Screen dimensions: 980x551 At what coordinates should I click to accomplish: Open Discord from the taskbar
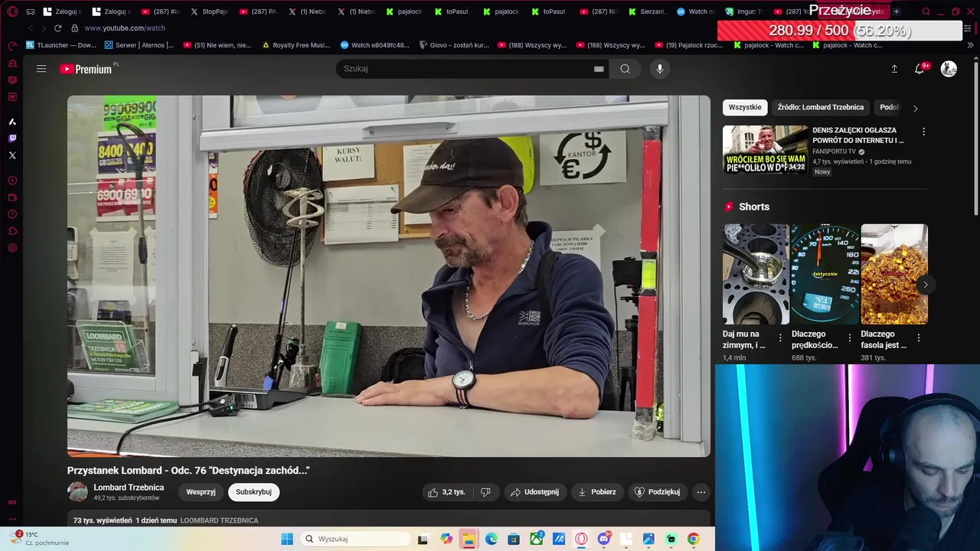pyautogui.click(x=603, y=539)
